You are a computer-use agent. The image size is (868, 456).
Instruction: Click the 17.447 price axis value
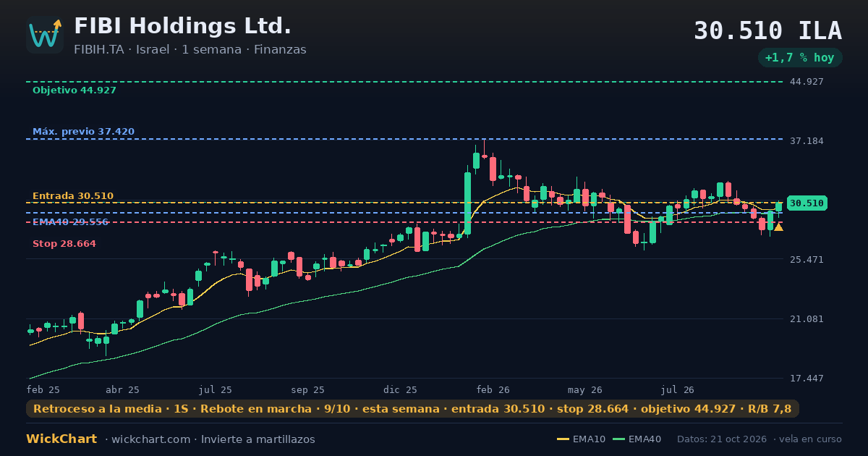pos(807,379)
